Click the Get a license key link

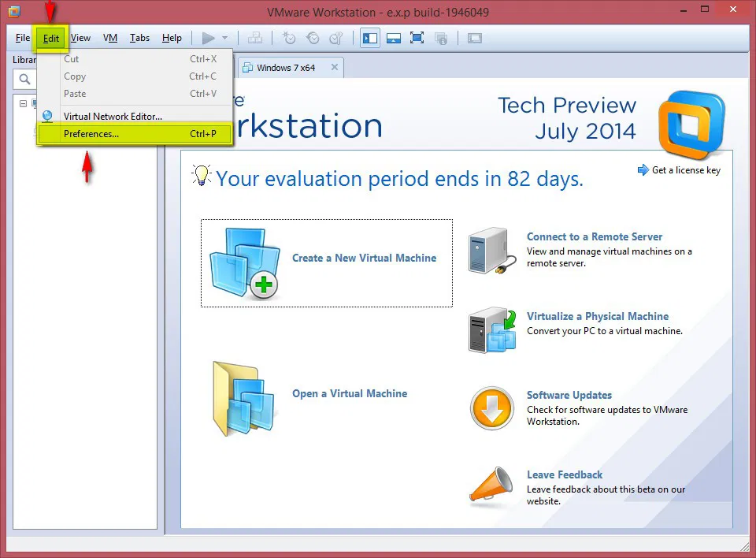pos(685,169)
